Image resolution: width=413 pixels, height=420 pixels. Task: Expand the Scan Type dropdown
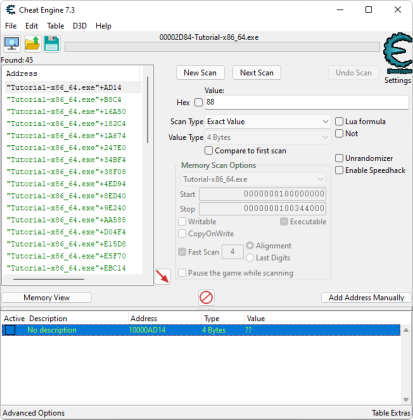point(267,122)
